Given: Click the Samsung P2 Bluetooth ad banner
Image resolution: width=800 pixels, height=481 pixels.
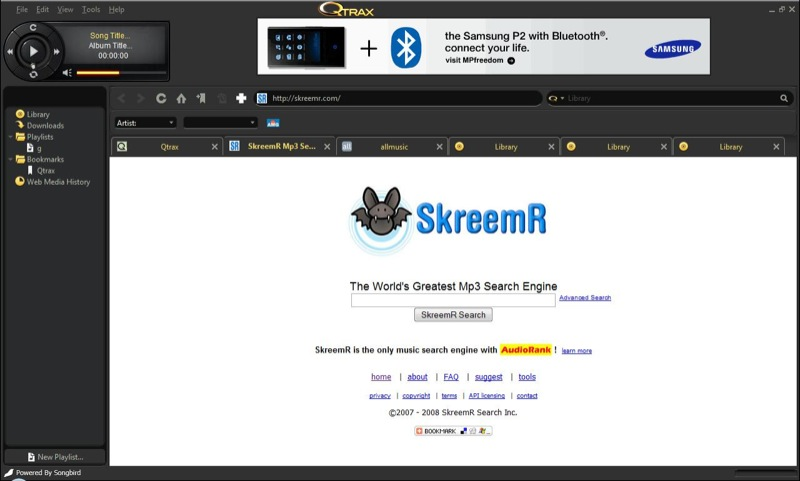Looking at the screenshot, I should point(484,46).
